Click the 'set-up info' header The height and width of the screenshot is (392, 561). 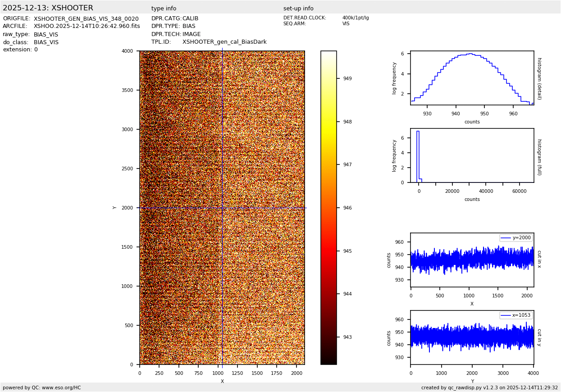[x=298, y=9]
